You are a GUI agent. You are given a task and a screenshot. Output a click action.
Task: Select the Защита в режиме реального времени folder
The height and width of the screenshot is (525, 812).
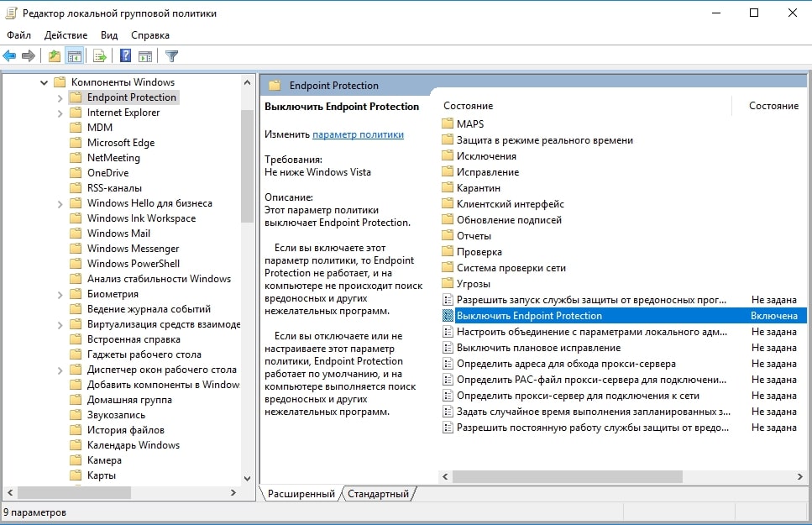(x=545, y=140)
